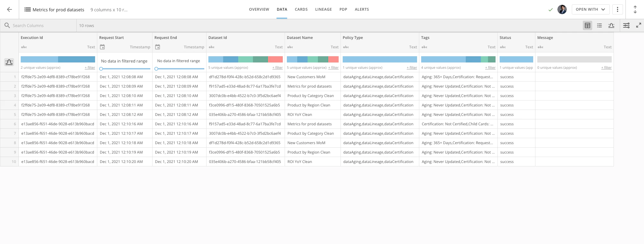
Task: Click the abc type icon under Policy Type
Action: click(346, 47)
